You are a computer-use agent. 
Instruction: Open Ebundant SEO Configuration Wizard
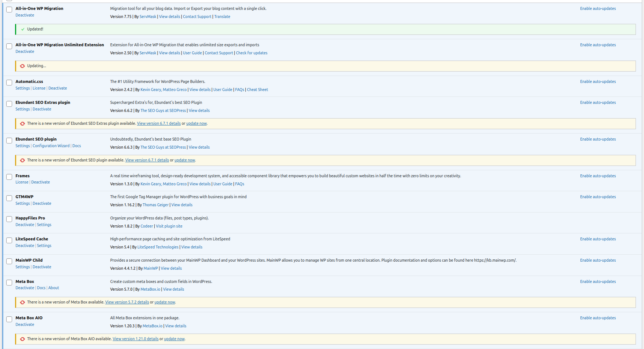(x=51, y=146)
